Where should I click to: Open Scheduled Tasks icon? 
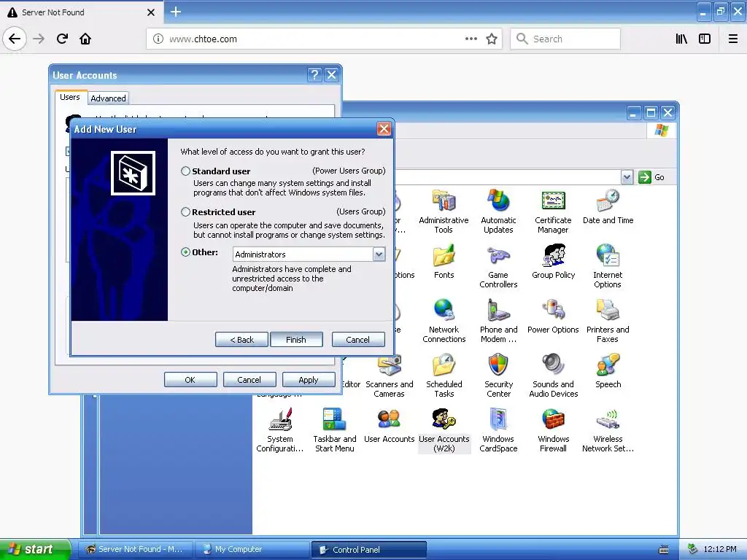point(444,376)
